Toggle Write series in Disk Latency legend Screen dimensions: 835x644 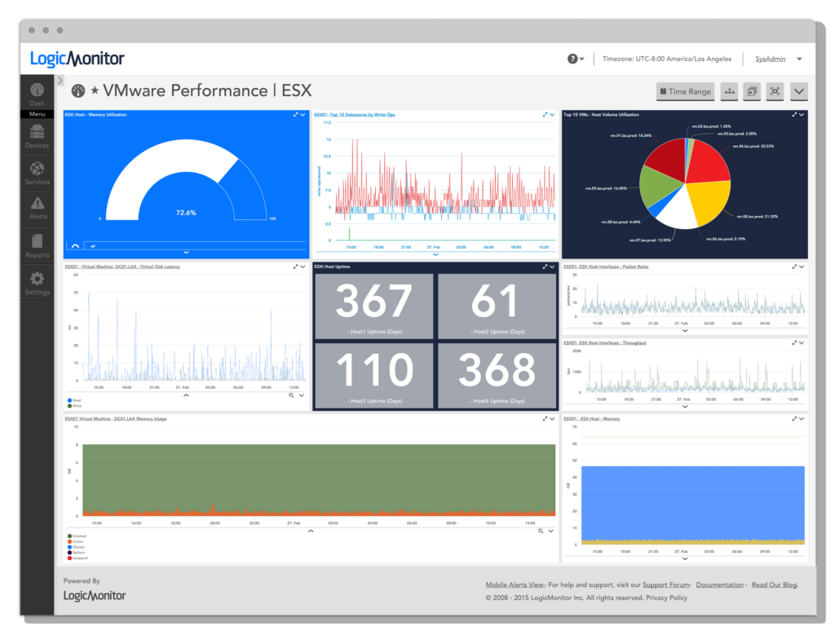(74, 406)
